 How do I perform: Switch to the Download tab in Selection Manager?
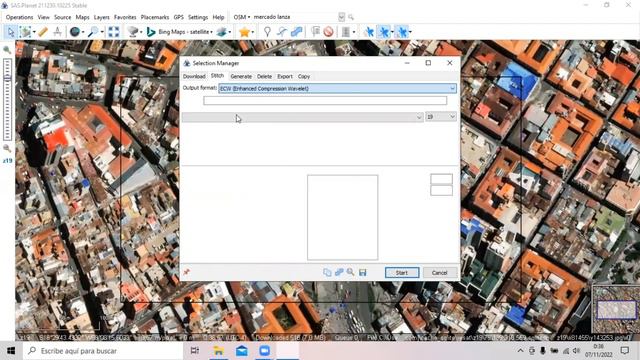click(194, 76)
